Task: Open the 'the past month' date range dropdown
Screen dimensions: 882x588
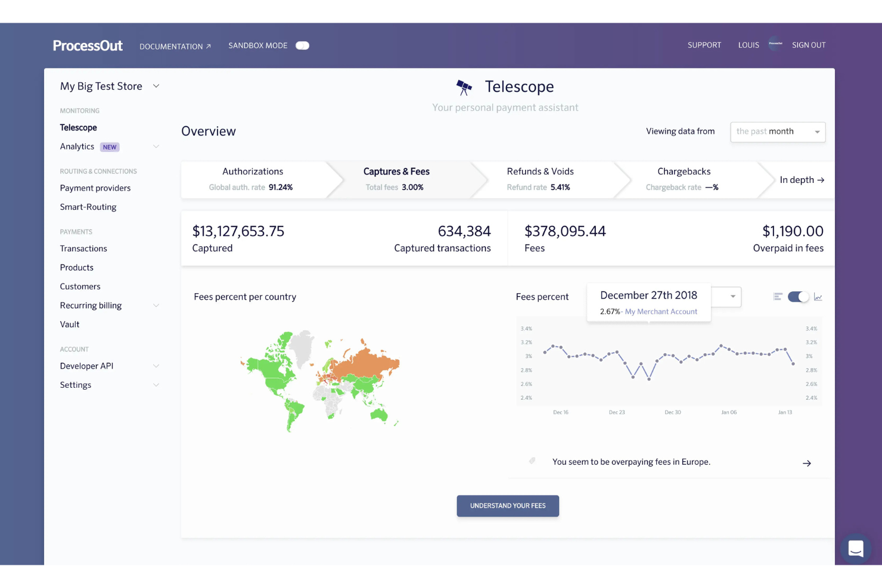Action: coord(778,132)
